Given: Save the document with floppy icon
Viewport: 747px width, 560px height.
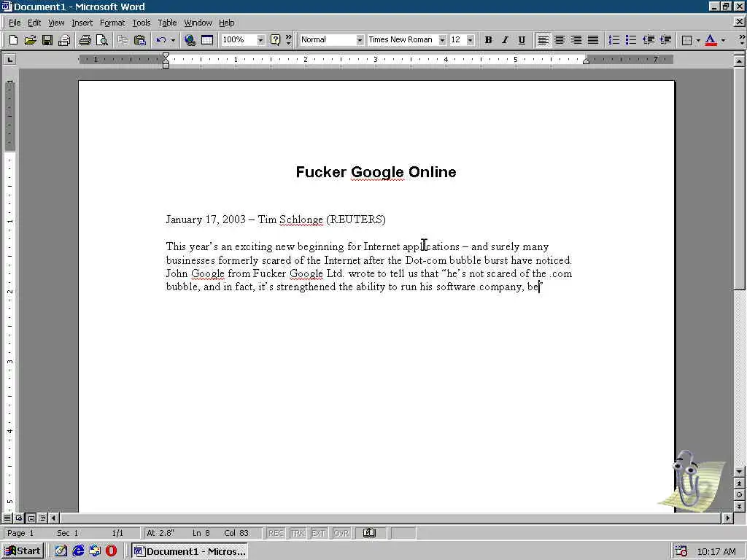Looking at the screenshot, I should 47,40.
